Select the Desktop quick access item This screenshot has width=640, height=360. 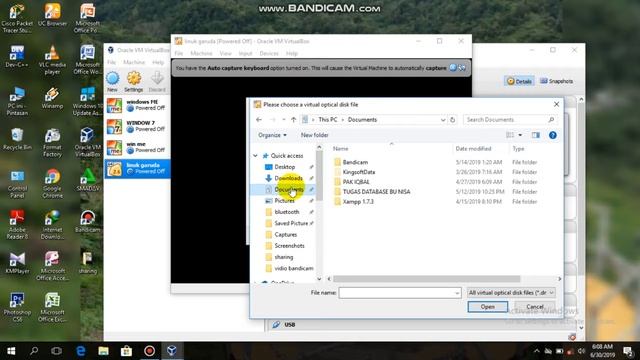284,167
